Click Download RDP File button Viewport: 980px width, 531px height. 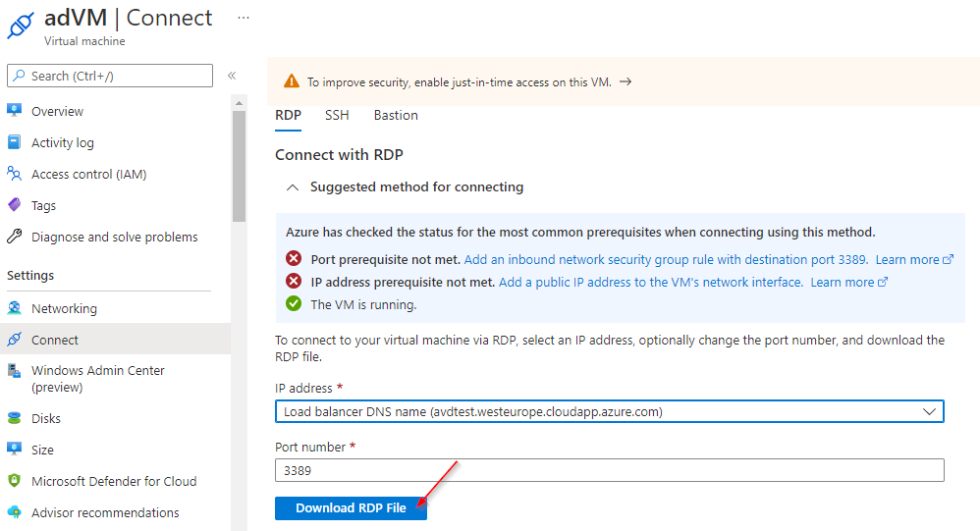[x=351, y=507]
